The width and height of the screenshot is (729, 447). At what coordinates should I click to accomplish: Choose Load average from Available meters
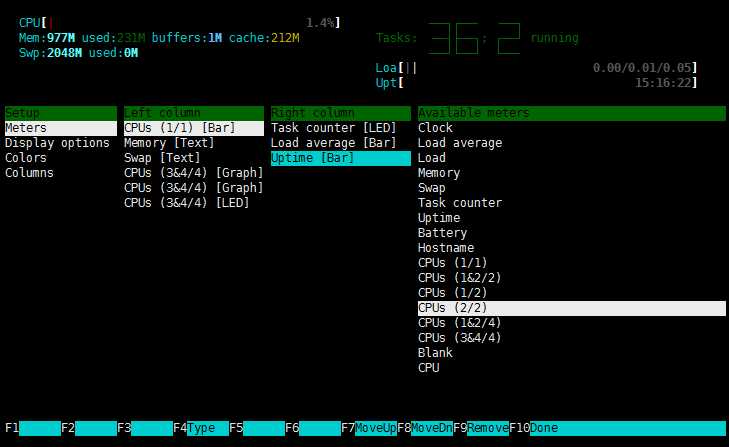click(460, 143)
